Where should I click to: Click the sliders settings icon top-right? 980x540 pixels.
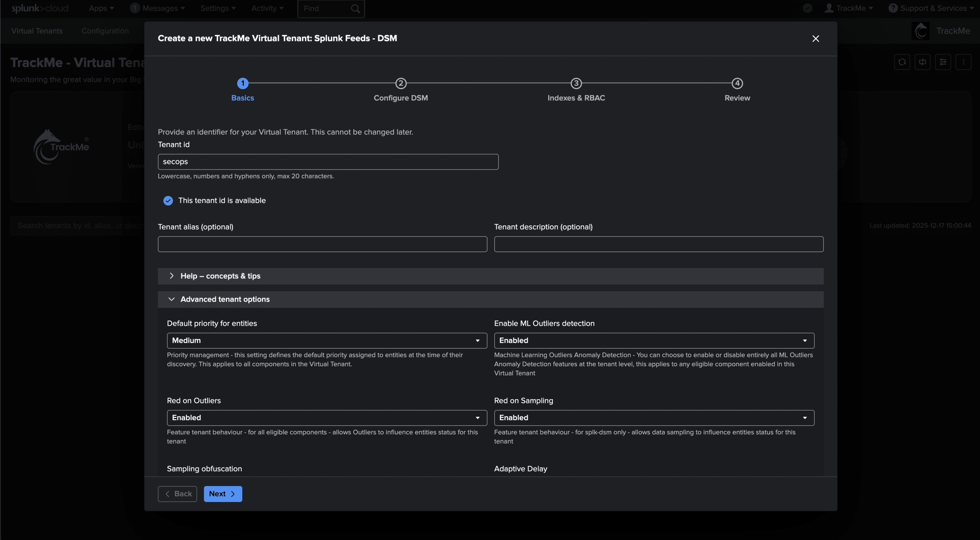pyautogui.click(x=943, y=62)
